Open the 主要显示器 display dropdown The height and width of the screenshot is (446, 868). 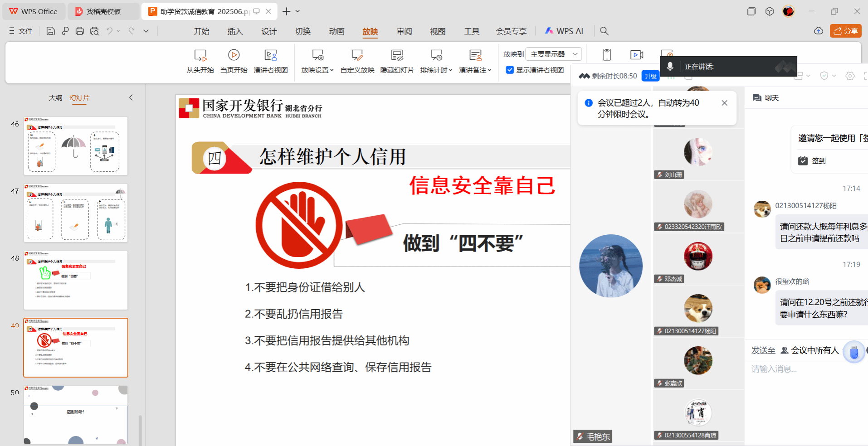click(553, 54)
